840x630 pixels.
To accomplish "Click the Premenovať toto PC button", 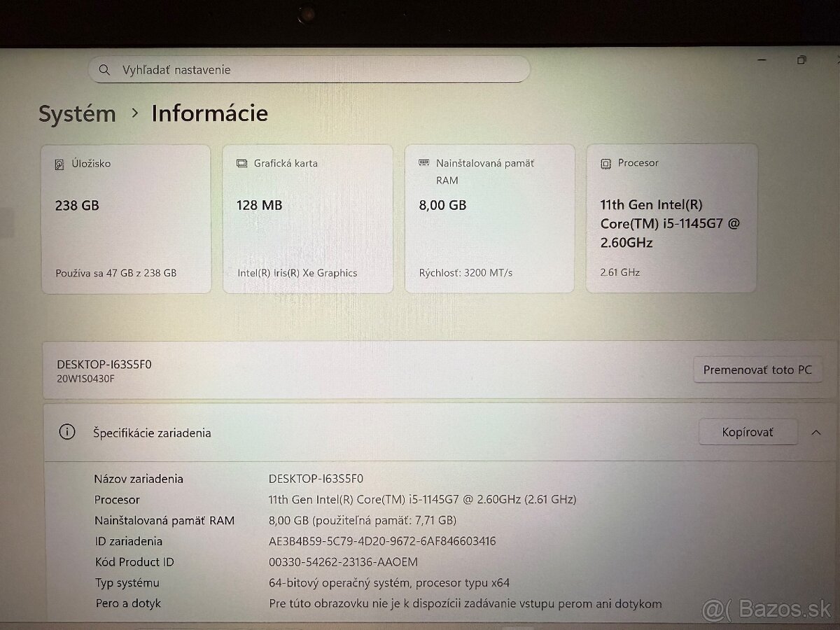I will (757, 370).
